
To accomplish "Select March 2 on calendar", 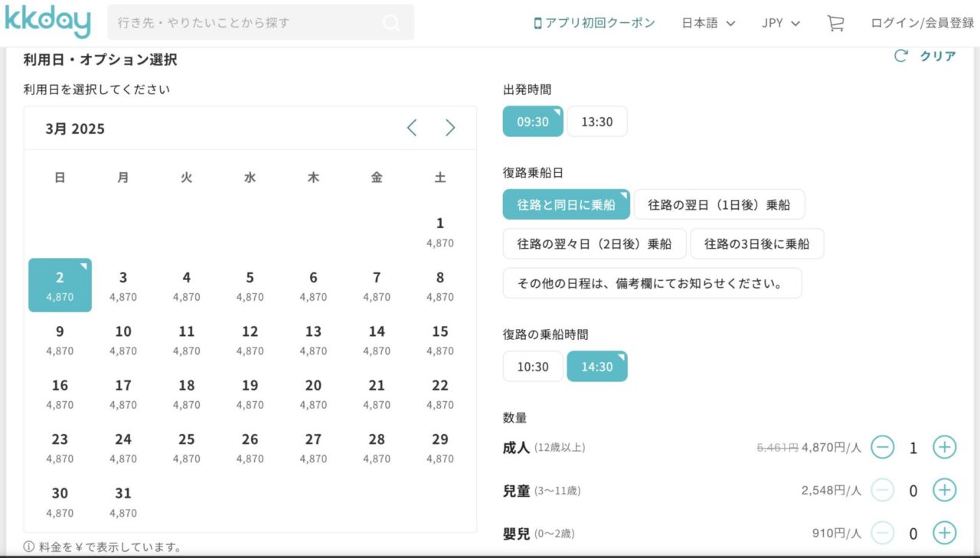I will [60, 286].
